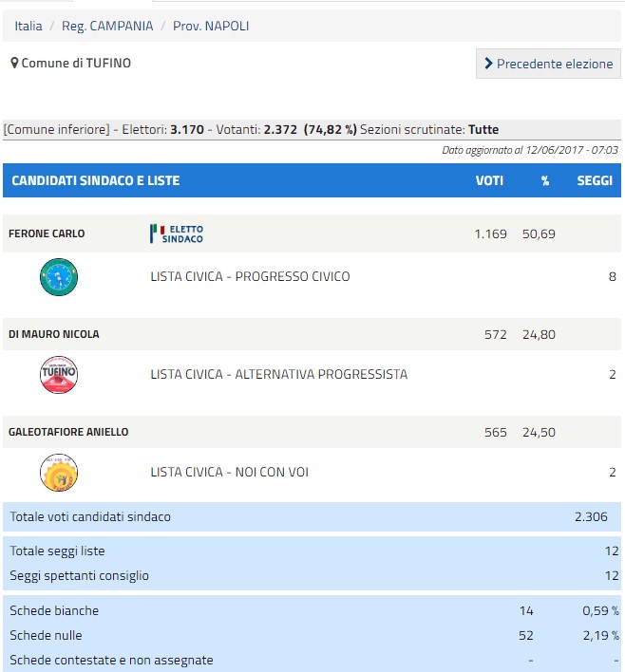
Task: Click the % column header
Action: click(545, 180)
